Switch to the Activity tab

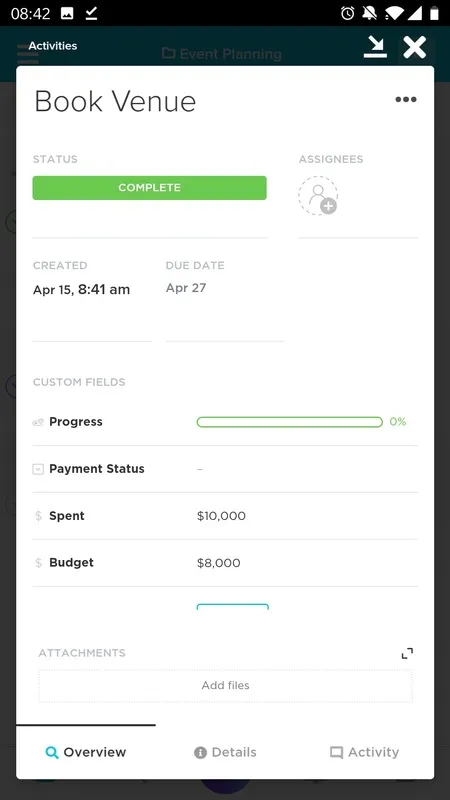pyautogui.click(x=364, y=753)
